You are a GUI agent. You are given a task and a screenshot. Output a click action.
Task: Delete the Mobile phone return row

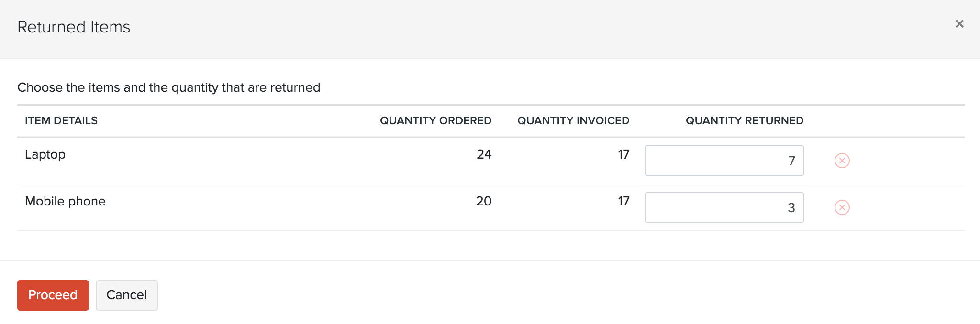pyautogui.click(x=842, y=207)
